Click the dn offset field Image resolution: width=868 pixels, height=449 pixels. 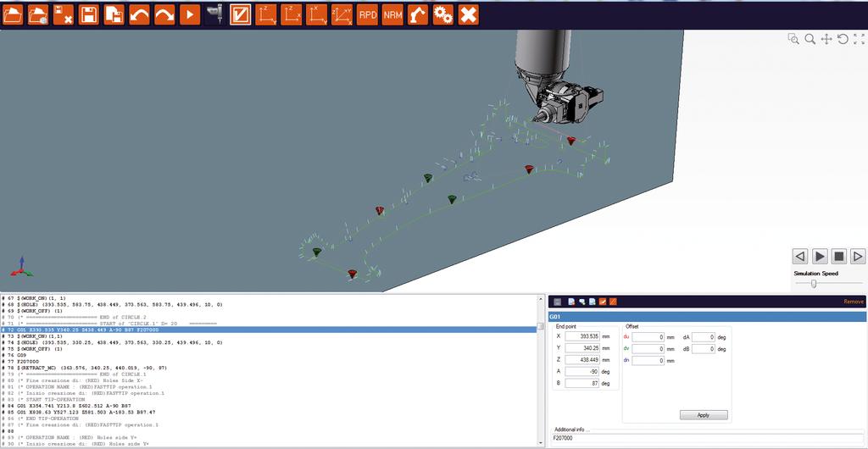click(648, 361)
